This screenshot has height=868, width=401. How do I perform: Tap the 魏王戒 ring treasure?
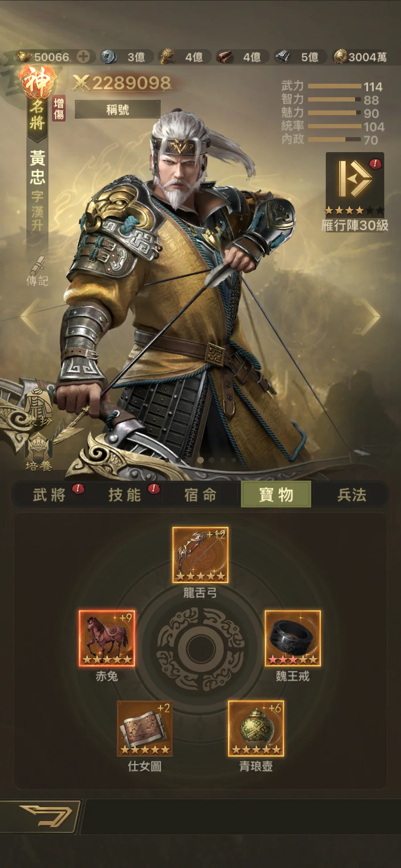293,638
